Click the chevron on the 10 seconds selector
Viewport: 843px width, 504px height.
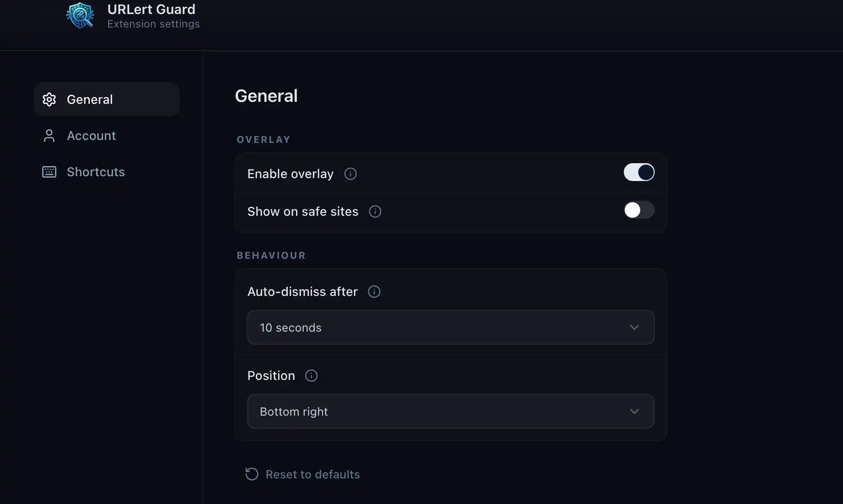[634, 327]
